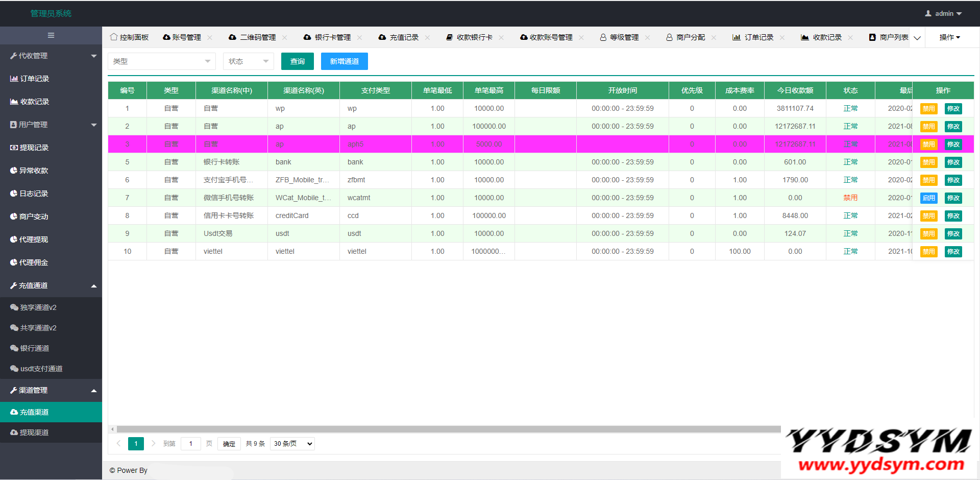Disable channel row 1 with 禁用 button
Screen dimensions: 980x480
coord(928,109)
